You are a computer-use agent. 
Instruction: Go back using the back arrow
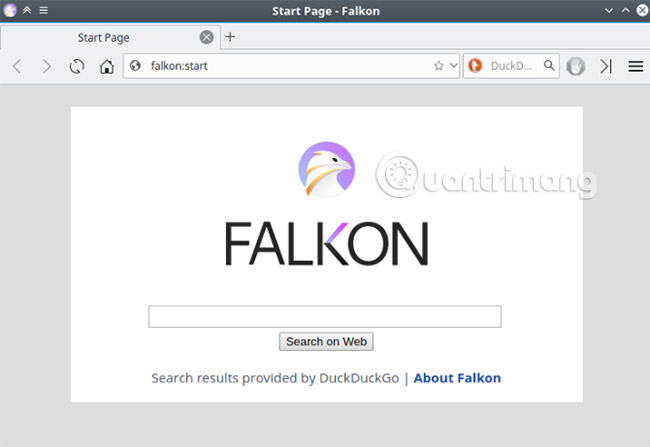tap(17, 66)
